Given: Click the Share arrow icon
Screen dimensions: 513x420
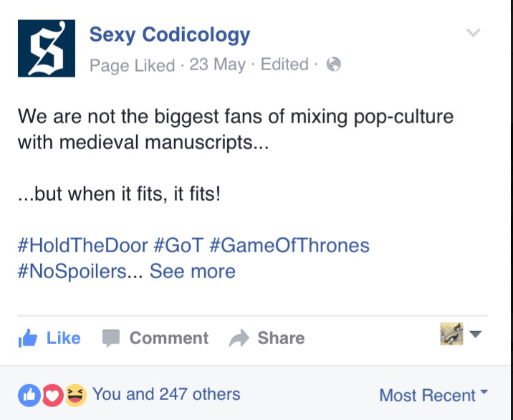Looking at the screenshot, I should (238, 338).
